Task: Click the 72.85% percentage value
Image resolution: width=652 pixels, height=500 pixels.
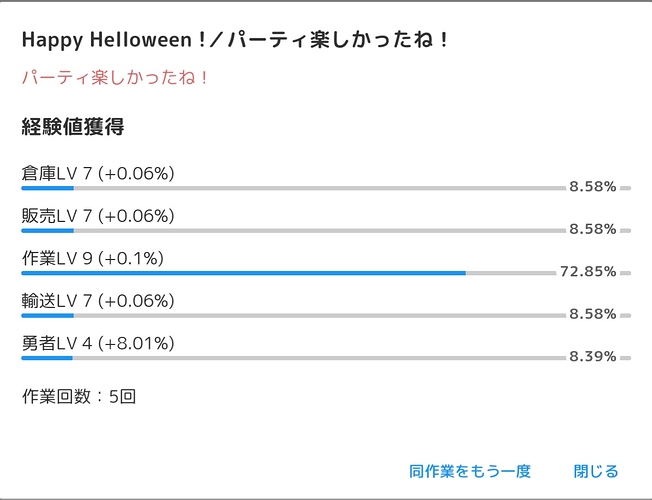Action: coord(588,272)
